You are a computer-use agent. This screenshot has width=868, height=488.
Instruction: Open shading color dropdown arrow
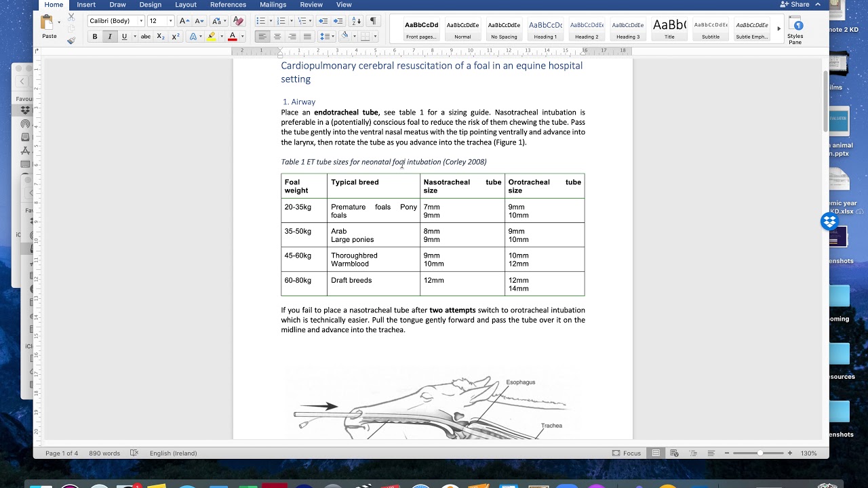355,37
